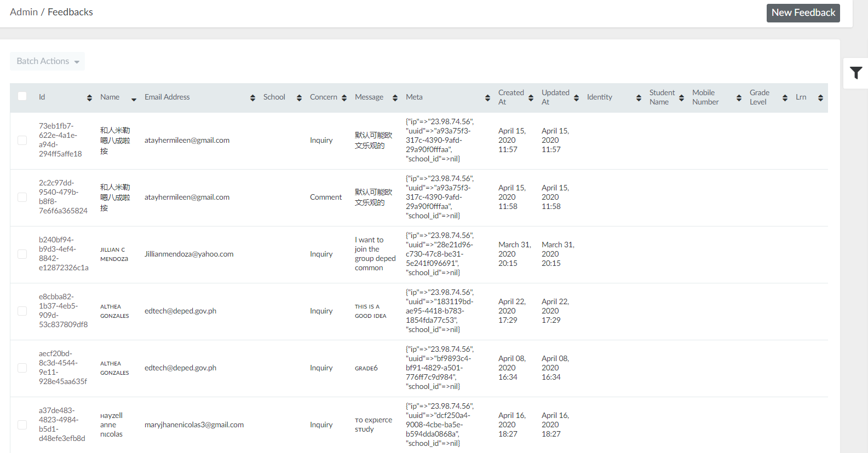Click Id a37de483-4823-4984 cell
Viewport: 868px width, 453px height.
[62, 425]
